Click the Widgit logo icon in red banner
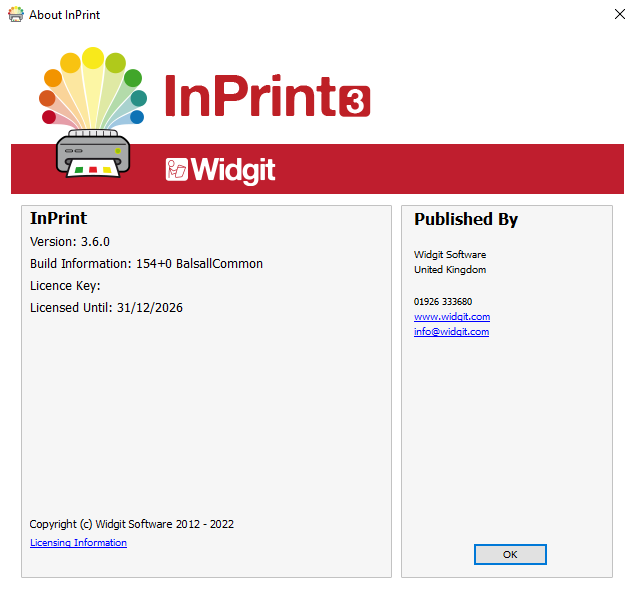Viewport: 635px width, 601px height. [176, 169]
